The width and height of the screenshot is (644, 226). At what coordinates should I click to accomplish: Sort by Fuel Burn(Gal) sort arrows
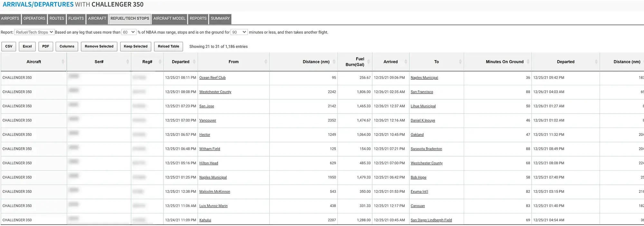pos(368,62)
